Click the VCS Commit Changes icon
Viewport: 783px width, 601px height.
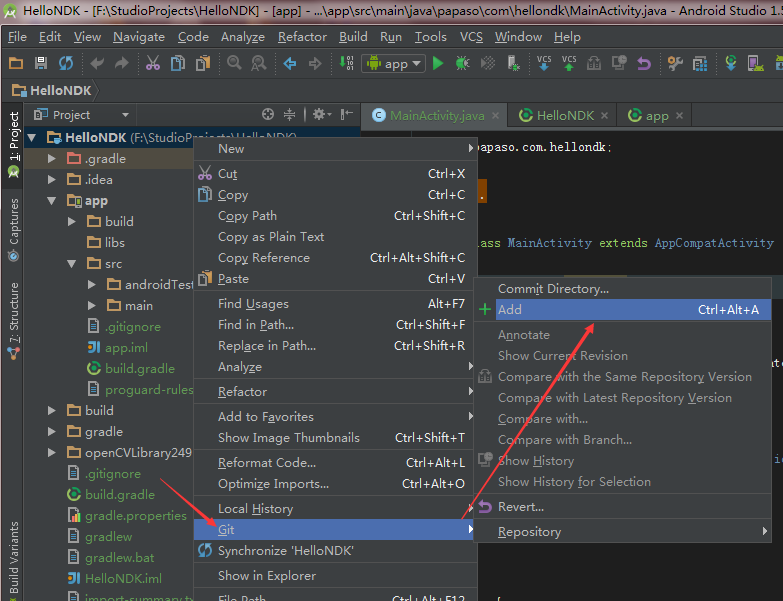pos(569,63)
